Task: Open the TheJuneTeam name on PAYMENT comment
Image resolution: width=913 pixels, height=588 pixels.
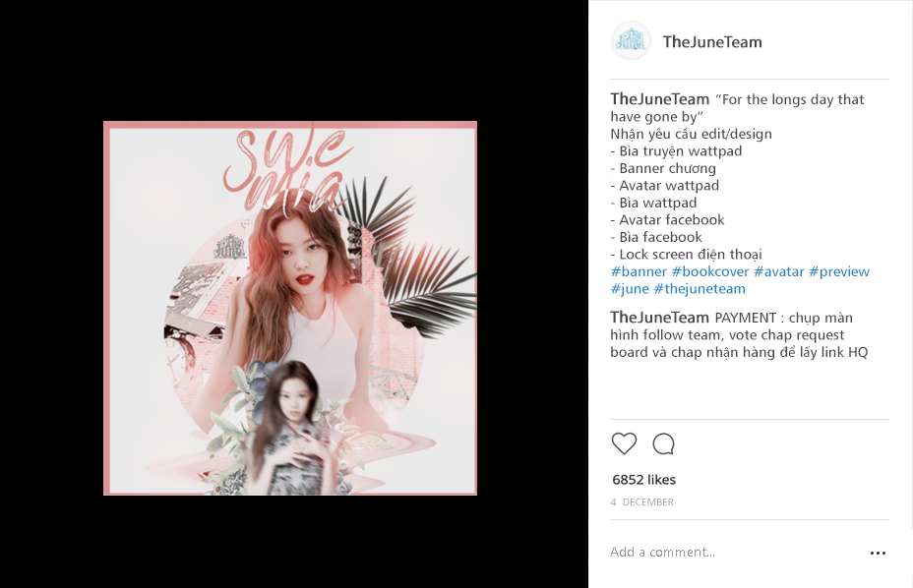Action: coord(660,318)
